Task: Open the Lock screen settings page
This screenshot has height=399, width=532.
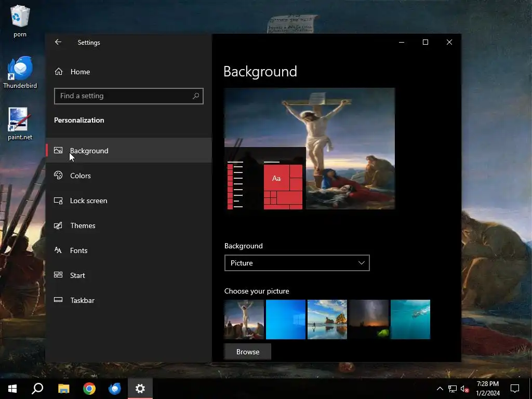Action: click(x=129, y=201)
